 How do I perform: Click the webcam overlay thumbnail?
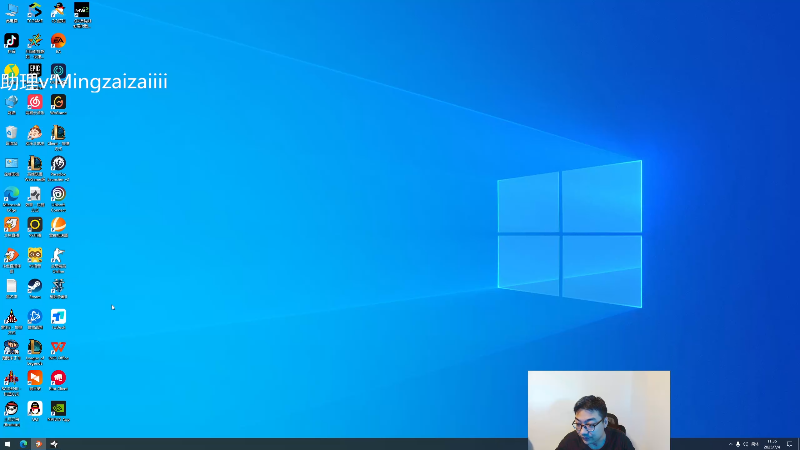[x=599, y=410]
